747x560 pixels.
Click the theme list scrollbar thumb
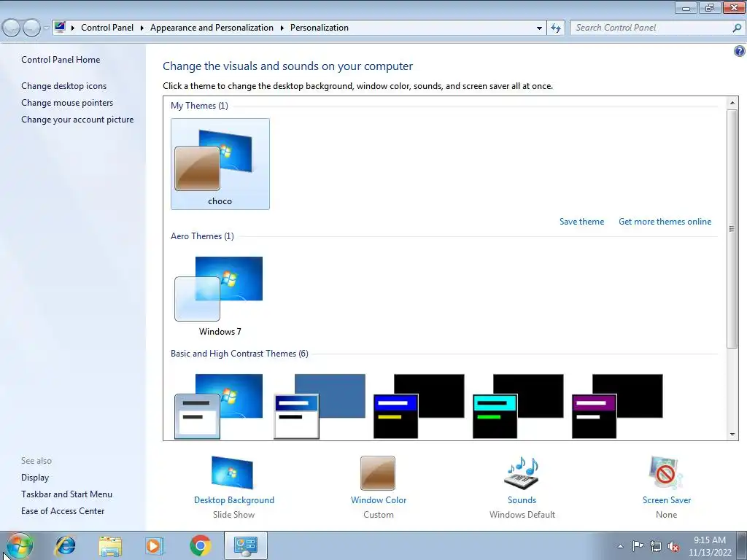732,229
